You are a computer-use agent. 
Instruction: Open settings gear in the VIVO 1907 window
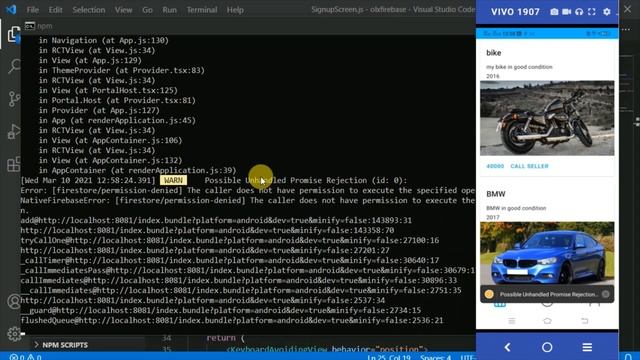[607, 12]
